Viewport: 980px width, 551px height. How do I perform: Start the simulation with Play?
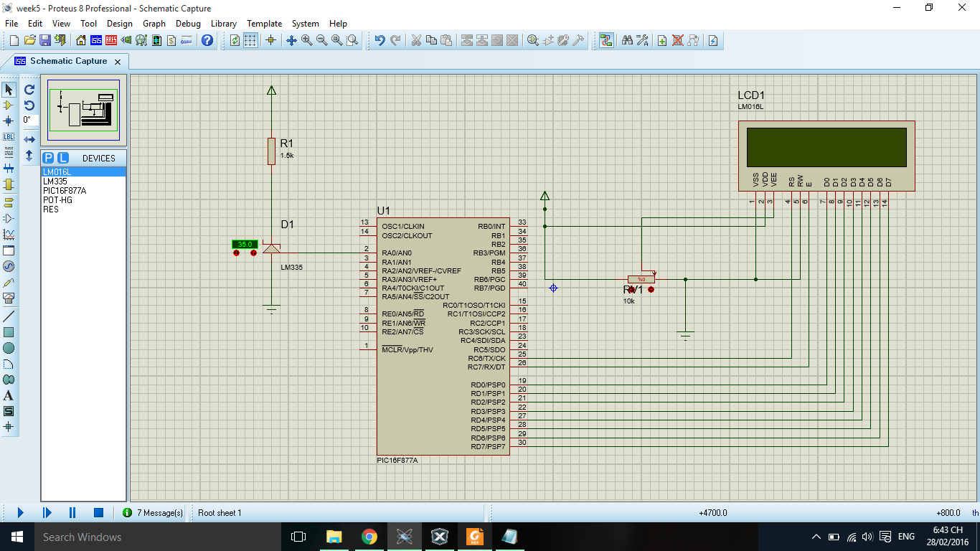[21, 512]
